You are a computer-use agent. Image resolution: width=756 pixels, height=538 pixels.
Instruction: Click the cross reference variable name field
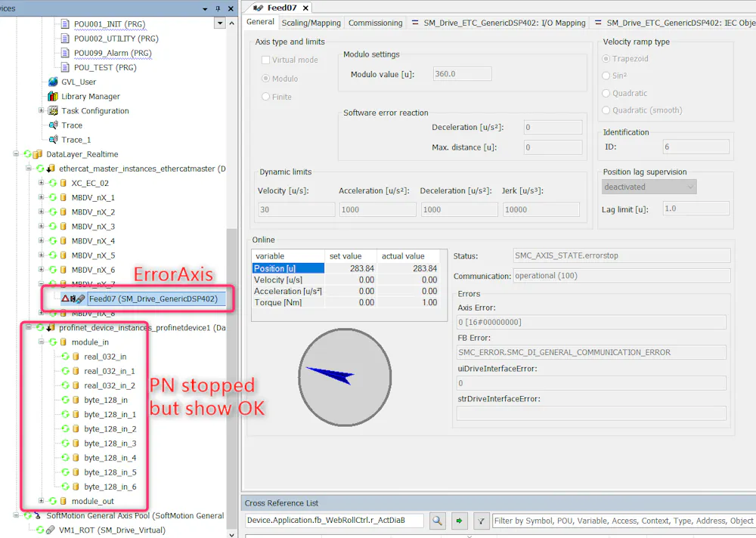pyautogui.click(x=334, y=521)
